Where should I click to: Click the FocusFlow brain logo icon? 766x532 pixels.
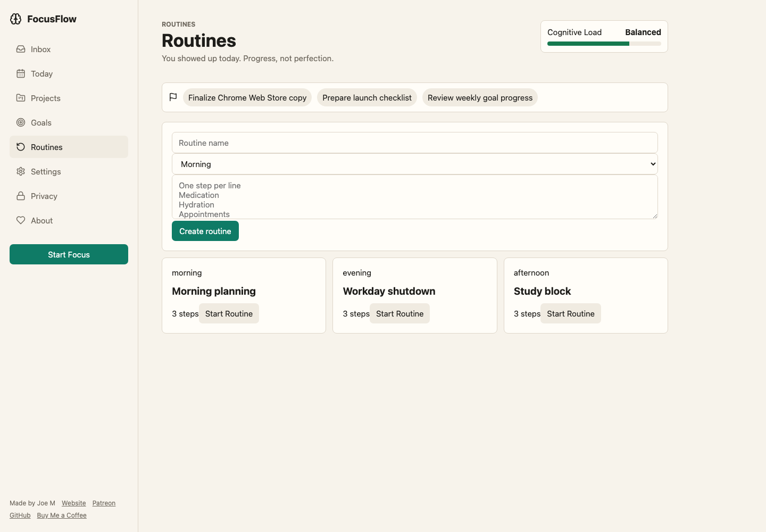point(16,19)
